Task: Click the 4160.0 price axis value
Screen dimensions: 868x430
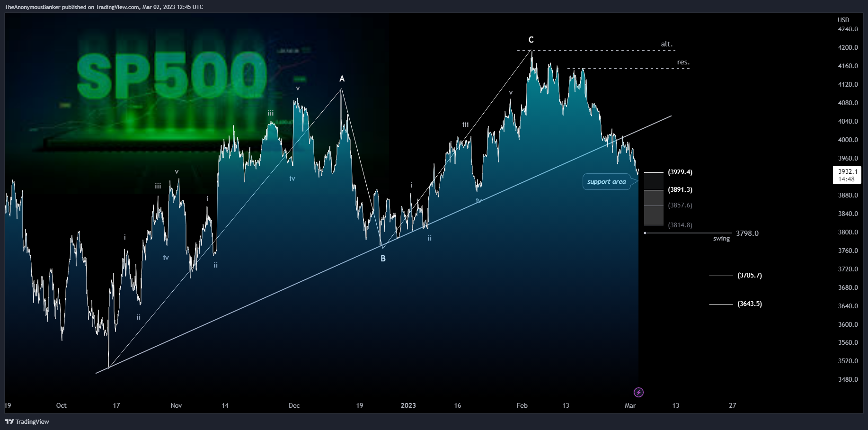Action: pyautogui.click(x=848, y=66)
